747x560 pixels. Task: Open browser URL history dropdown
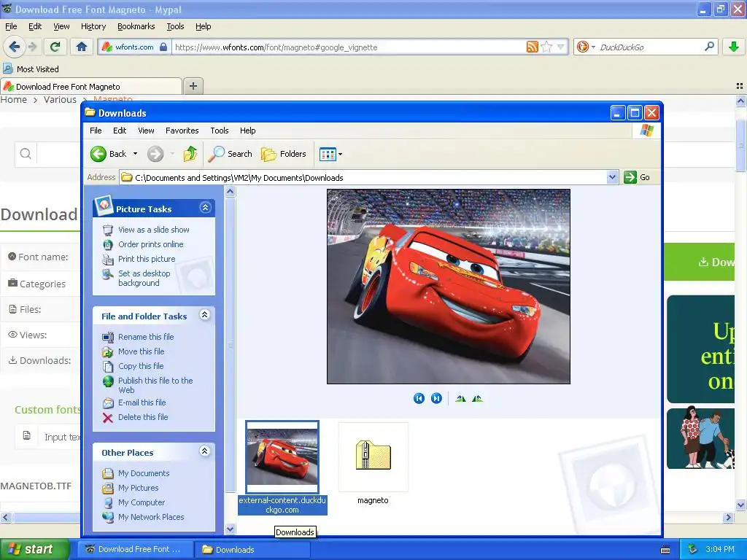point(561,47)
